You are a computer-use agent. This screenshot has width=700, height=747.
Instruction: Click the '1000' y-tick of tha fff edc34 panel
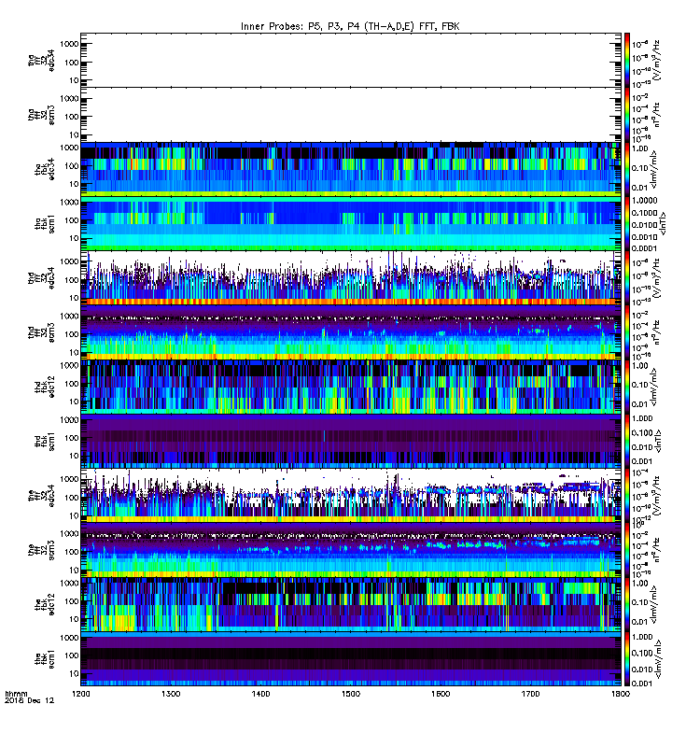click(69, 44)
